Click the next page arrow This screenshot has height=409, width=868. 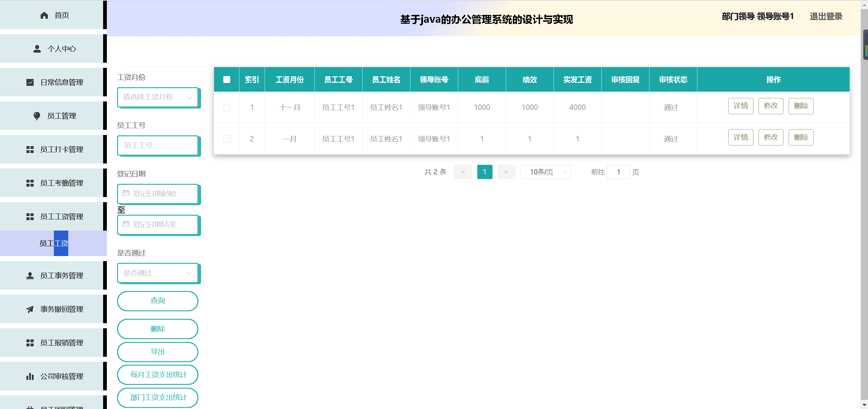[x=506, y=172]
